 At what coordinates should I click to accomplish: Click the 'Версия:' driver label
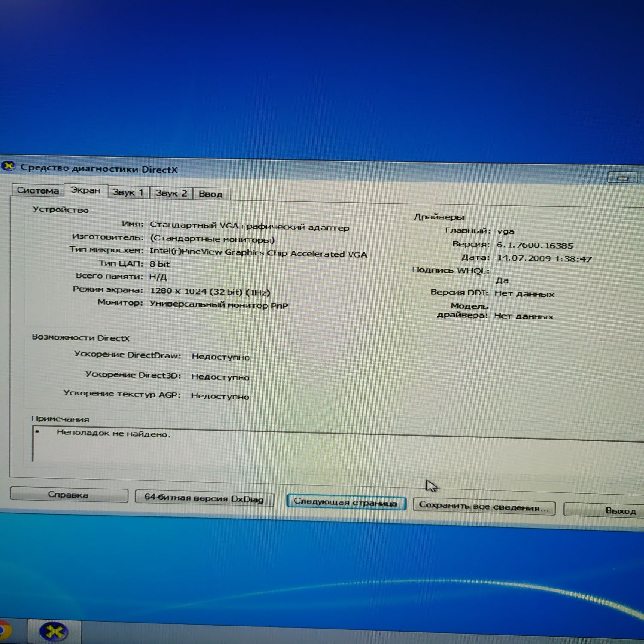click(x=471, y=244)
